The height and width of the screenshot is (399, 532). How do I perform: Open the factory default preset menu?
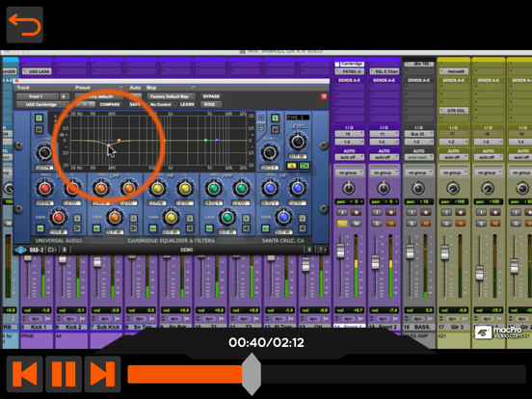99,96
